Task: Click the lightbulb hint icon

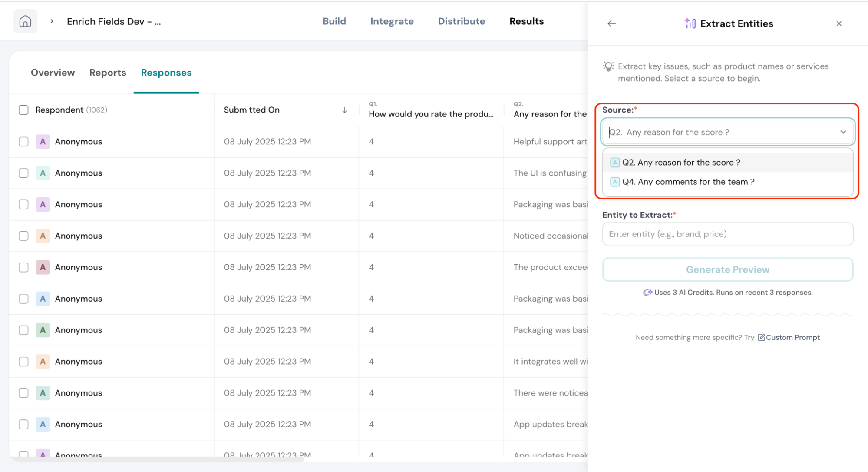Action: pos(608,66)
